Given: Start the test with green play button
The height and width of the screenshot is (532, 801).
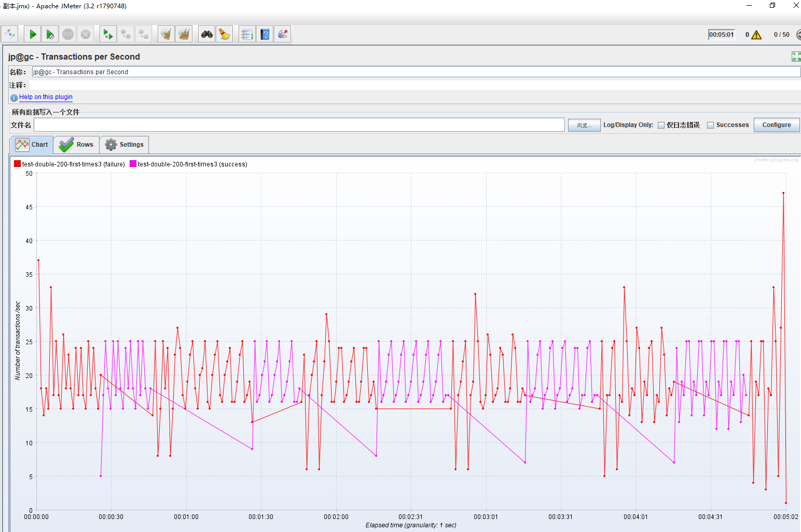Looking at the screenshot, I should 33,34.
